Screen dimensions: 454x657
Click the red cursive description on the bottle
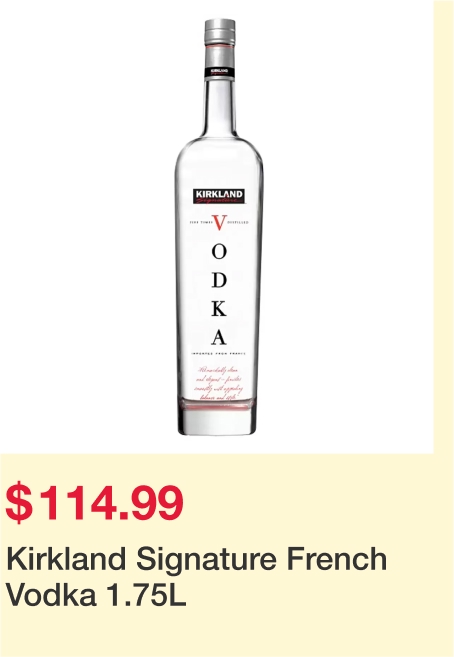click(x=219, y=384)
